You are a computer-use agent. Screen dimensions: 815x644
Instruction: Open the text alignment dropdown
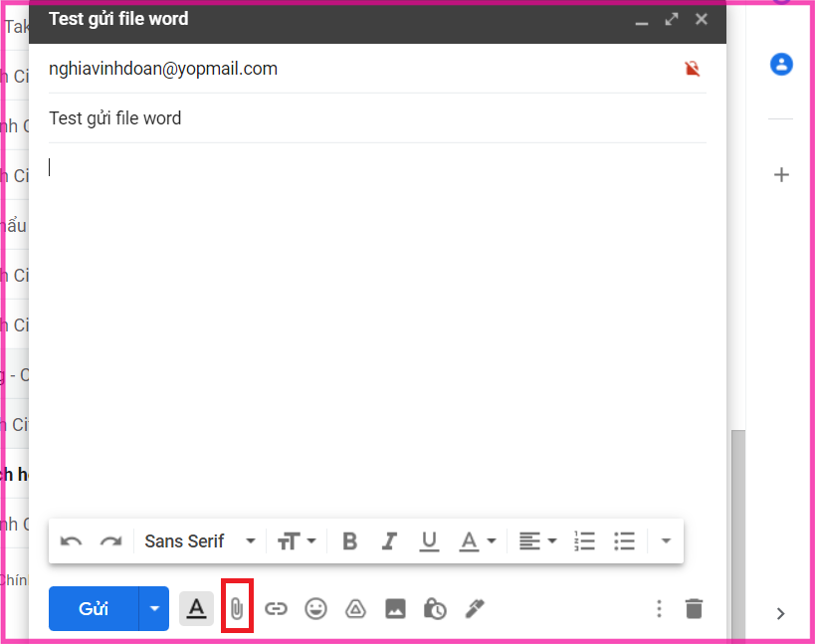click(x=538, y=541)
